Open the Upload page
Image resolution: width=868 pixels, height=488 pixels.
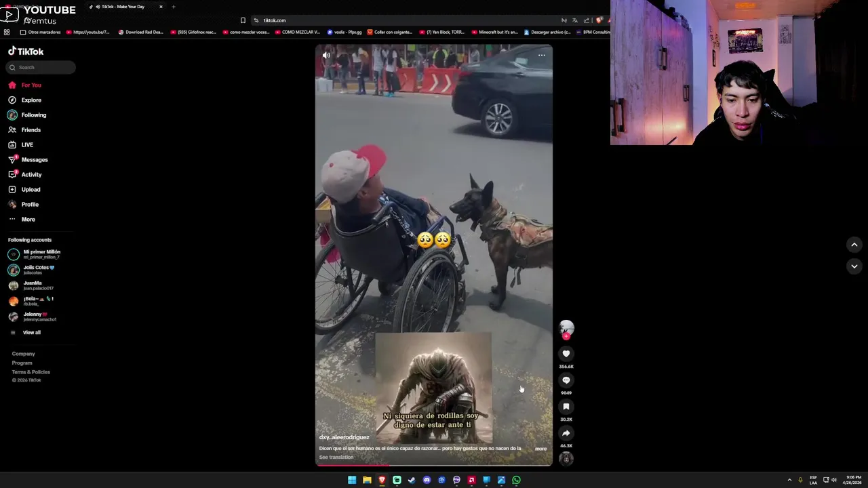[24, 190]
